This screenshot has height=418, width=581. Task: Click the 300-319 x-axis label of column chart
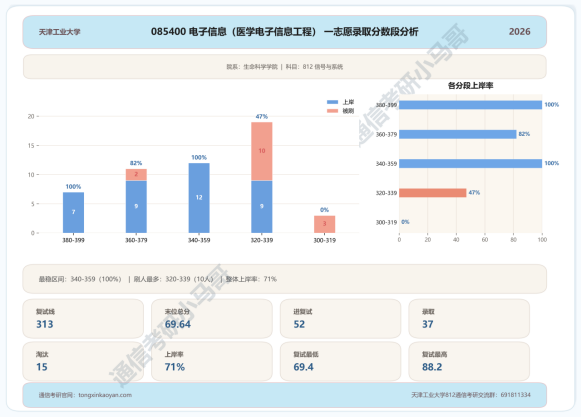[325, 240]
